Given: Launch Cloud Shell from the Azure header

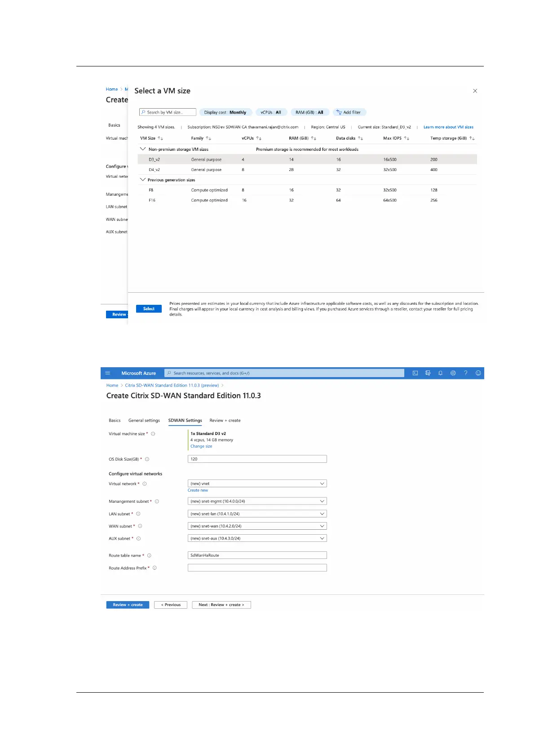Looking at the screenshot, I should (415, 373).
